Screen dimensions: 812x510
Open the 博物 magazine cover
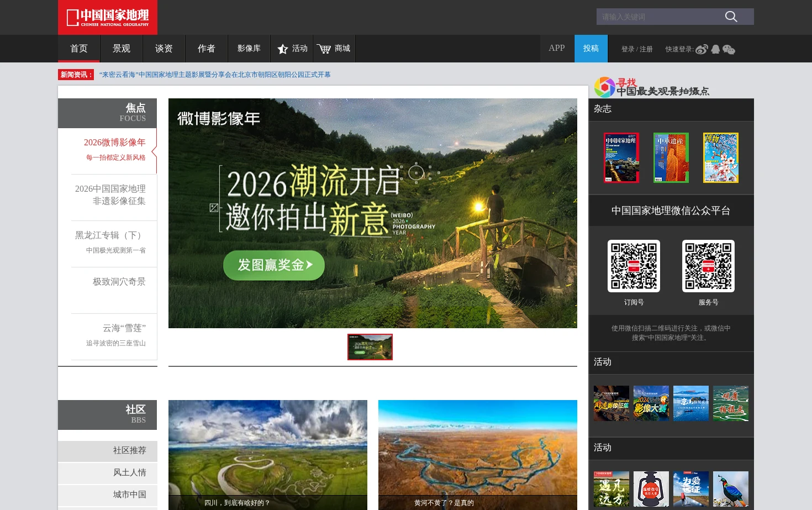[721, 157]
